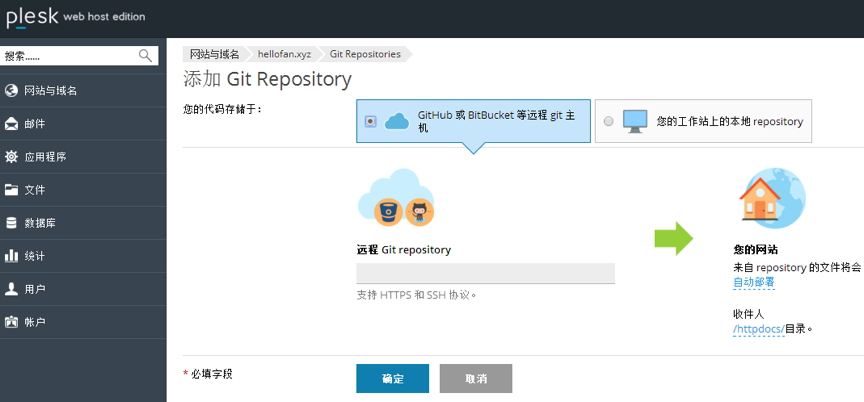Select remote GitHub or BitBucket radio button

[371, 121]
